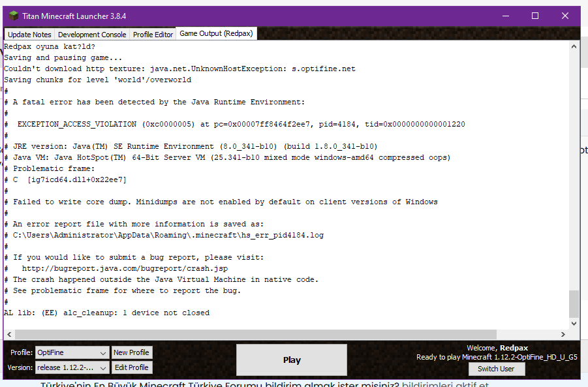588x387 pixels.
Task: Click the hs_err_pid4184.log file path line
Action: 164,235
